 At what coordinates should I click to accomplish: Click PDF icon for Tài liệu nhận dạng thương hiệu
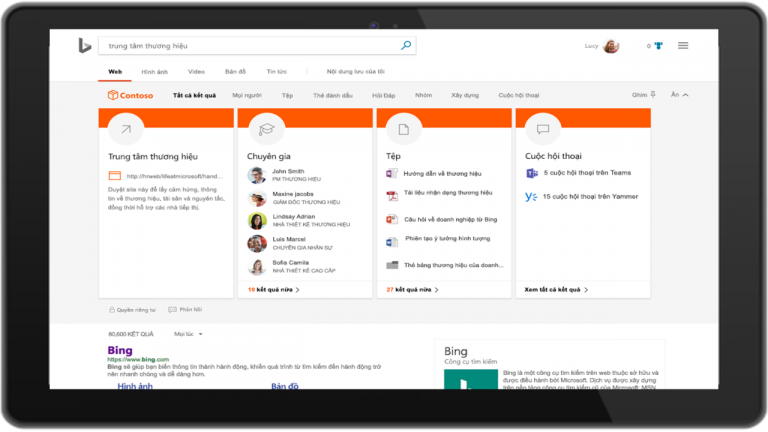click(392, 196)
